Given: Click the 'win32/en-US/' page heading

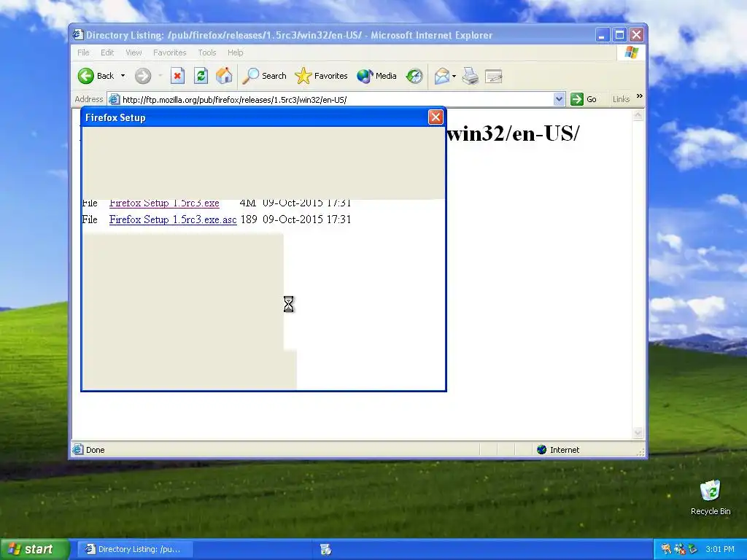Looking at the screenshot, I should pyautogui.click(x=513, y=134).
